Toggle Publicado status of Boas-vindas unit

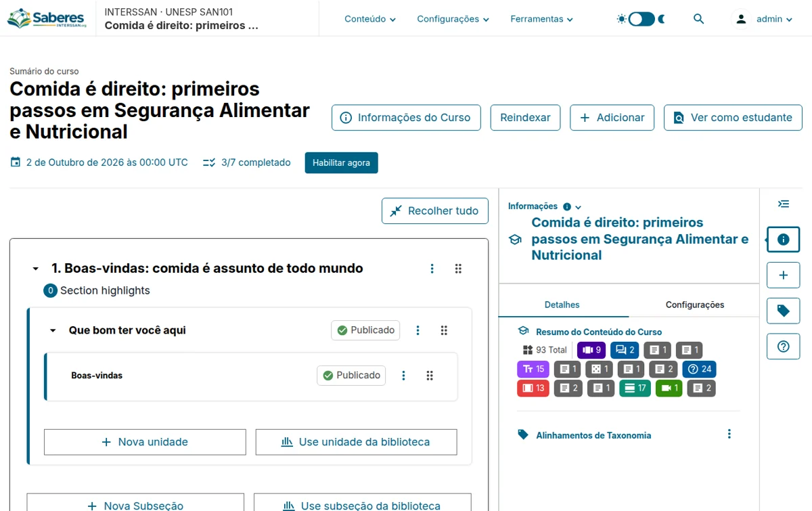pyautogui.click(x=351, y=376)
